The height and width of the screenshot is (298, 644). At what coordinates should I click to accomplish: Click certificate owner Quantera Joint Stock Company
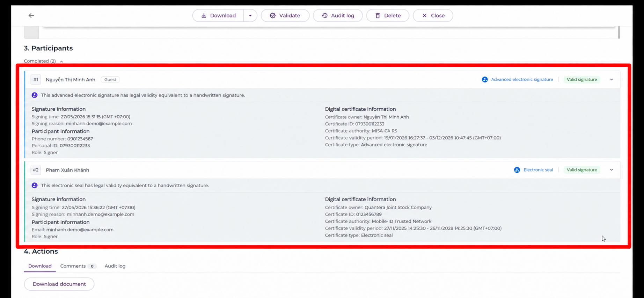pyautogui.click(x=398, y=208)
